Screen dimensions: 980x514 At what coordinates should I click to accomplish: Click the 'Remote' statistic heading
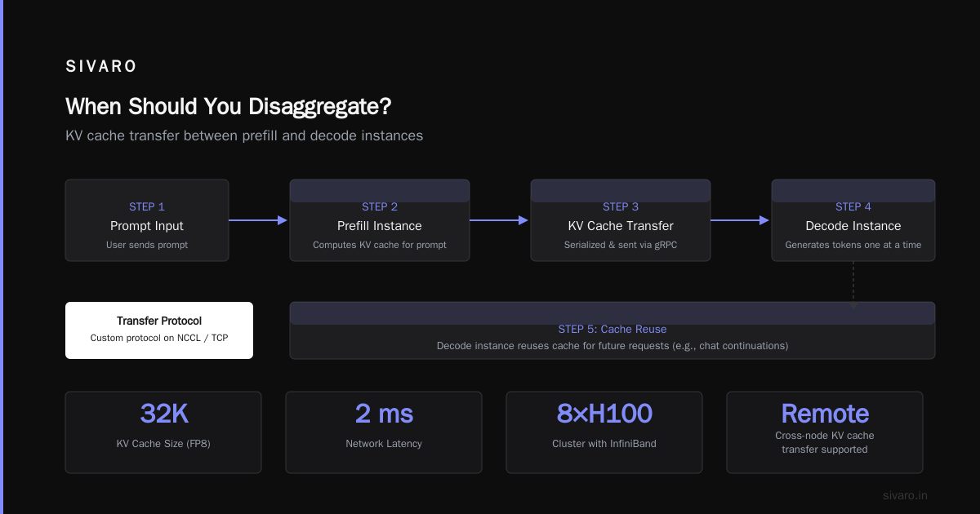tap(825, 414)
